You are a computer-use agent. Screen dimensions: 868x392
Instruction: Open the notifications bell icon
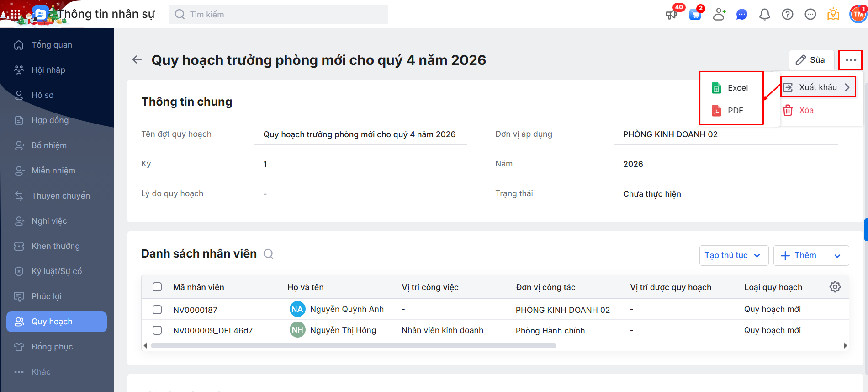764,15
